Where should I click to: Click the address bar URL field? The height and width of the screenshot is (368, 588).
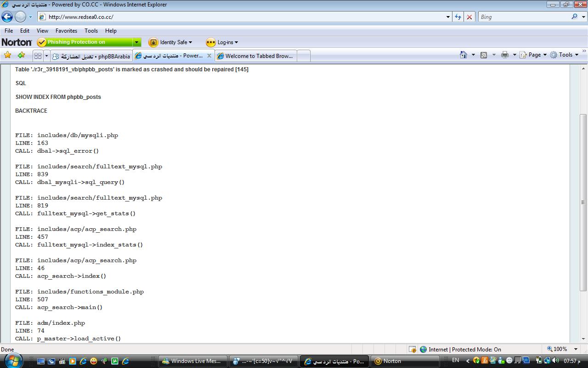pyautogui.click(x=243, y=17)
